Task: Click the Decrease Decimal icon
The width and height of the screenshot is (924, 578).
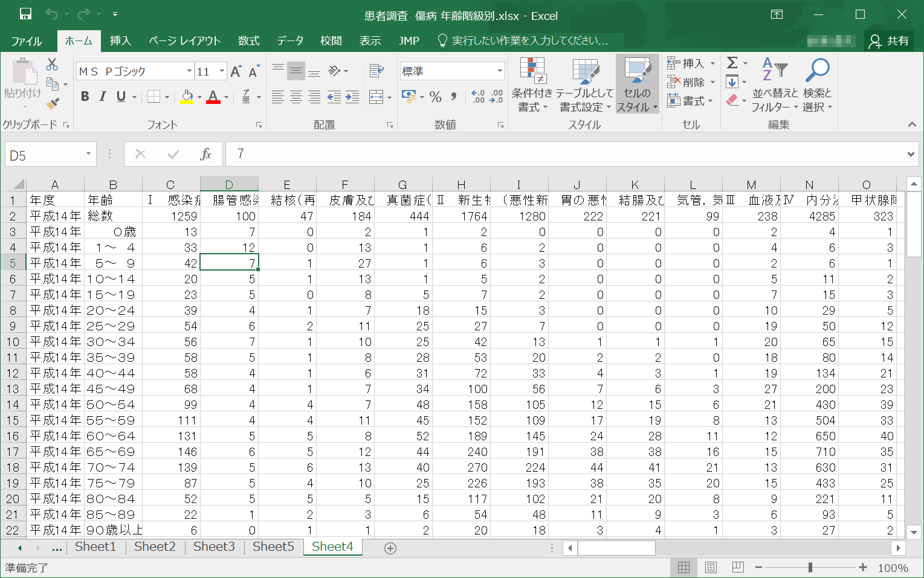Action: [497, 97]
